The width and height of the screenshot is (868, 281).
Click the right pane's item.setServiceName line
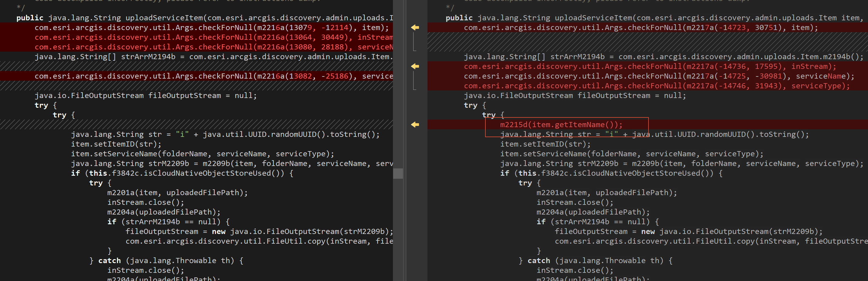(x=632, y=154)
